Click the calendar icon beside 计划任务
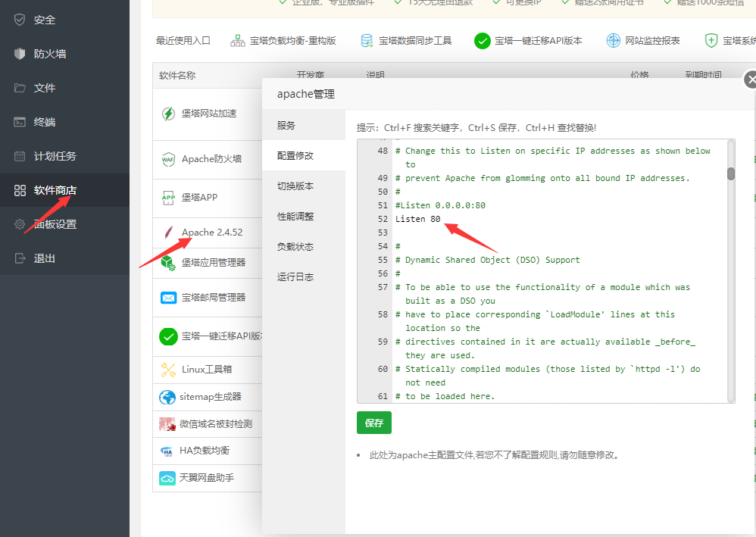The image size is (756, 537). click(20, 156)
